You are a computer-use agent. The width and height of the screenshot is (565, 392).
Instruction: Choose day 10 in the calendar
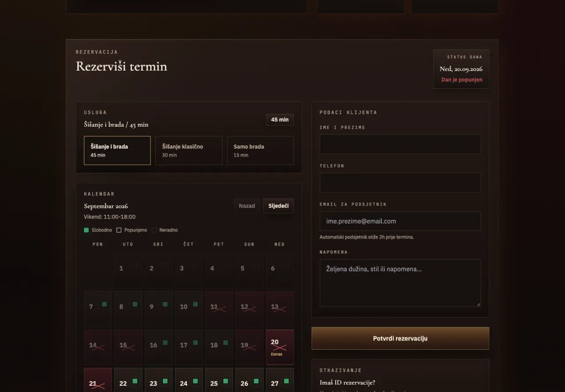(189, 309)
